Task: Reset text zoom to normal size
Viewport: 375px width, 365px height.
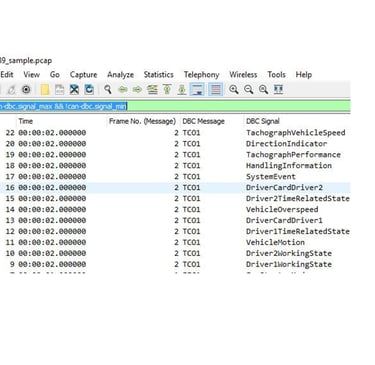Action: click(263, 89)
